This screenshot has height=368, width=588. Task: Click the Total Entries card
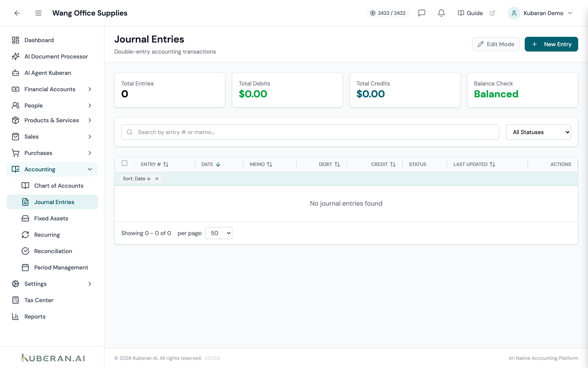(x=170, y=90)
